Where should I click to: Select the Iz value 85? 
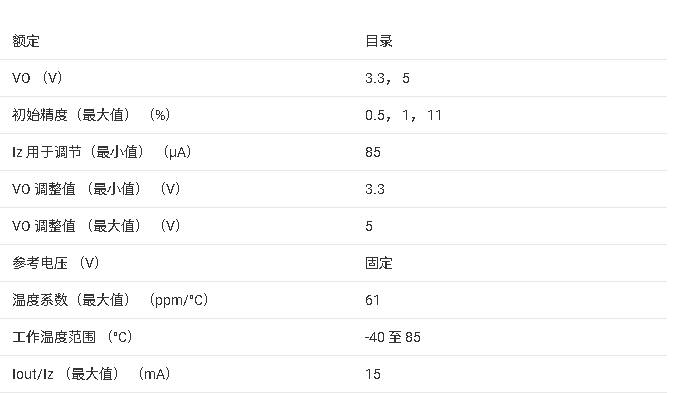(373, 152)
